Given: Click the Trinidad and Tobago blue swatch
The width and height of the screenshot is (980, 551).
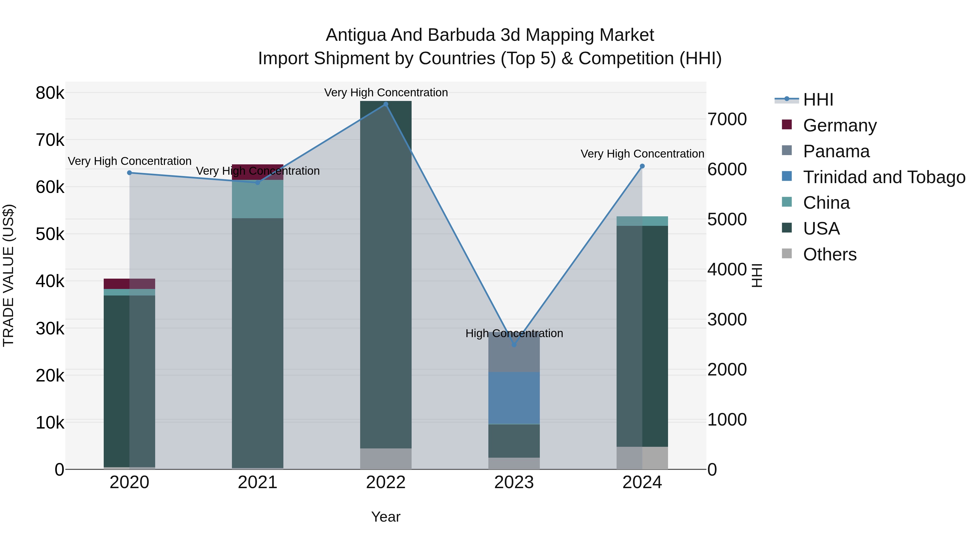Looking at the screenshot, I should [x=787, y=176].
